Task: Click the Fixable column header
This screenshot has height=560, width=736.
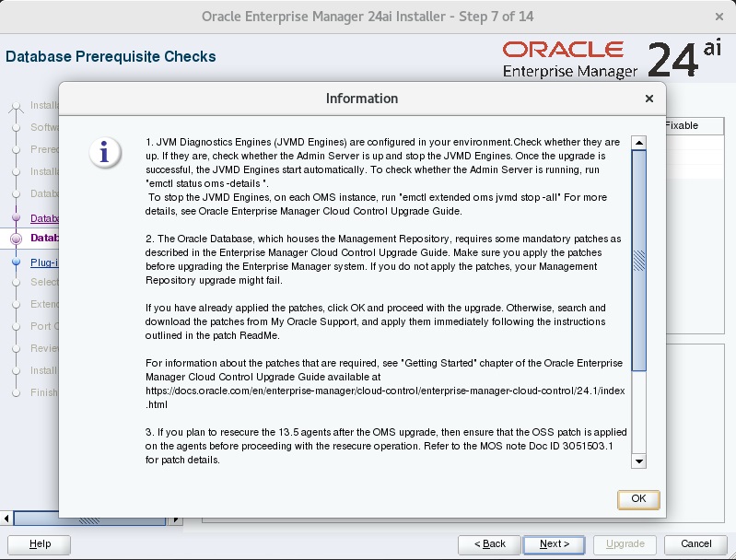Action: (694, 126)
